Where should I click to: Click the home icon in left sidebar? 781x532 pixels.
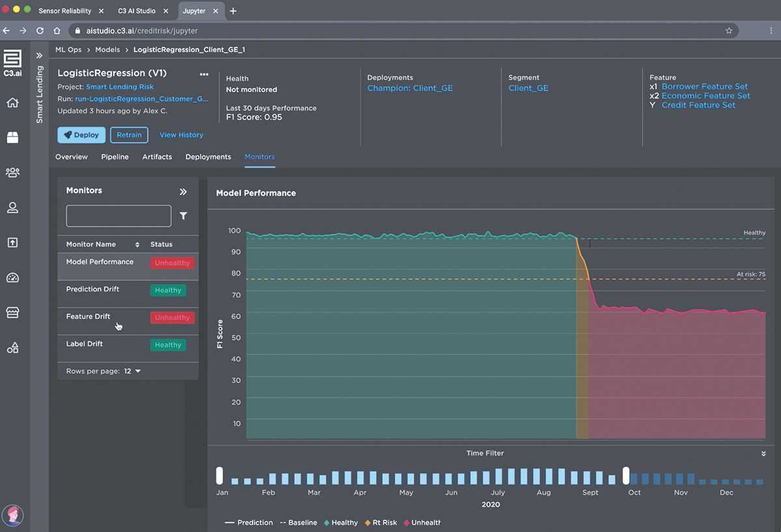pyautogui.click(x=12, y=103)
